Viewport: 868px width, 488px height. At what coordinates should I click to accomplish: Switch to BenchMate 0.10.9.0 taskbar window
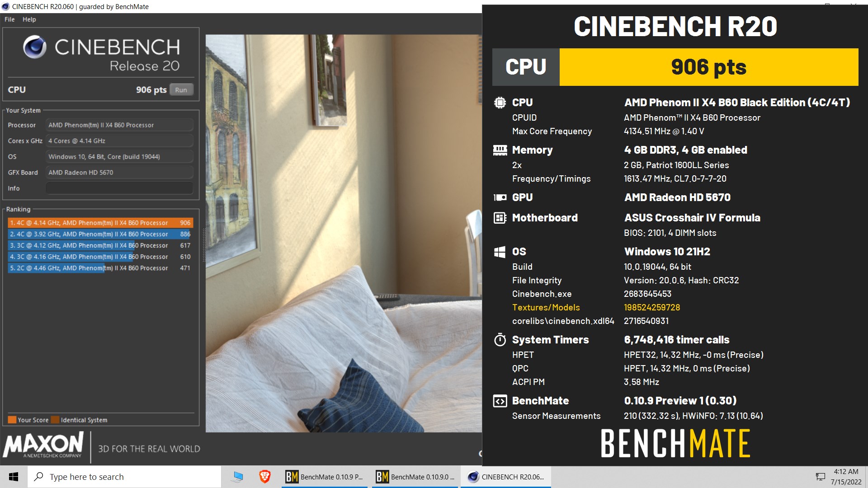pyautogui.click(x=415, y=477)
